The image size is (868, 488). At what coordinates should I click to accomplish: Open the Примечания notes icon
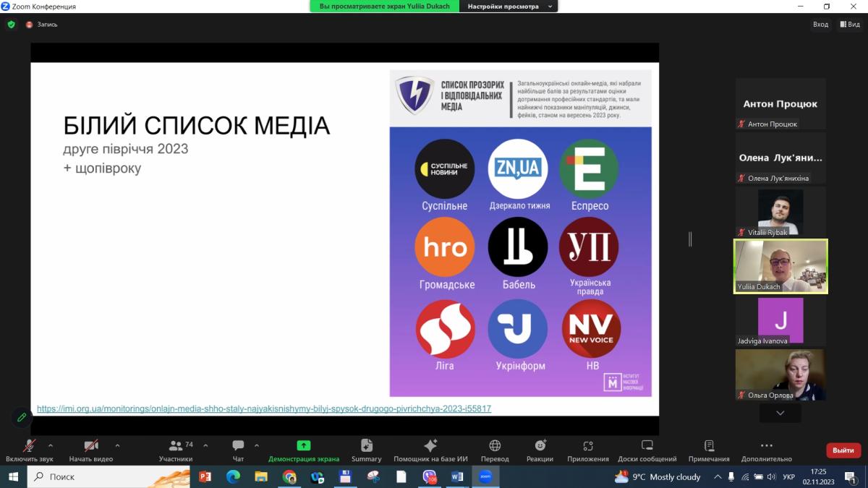pyautogui.click(x=709, y=446)
